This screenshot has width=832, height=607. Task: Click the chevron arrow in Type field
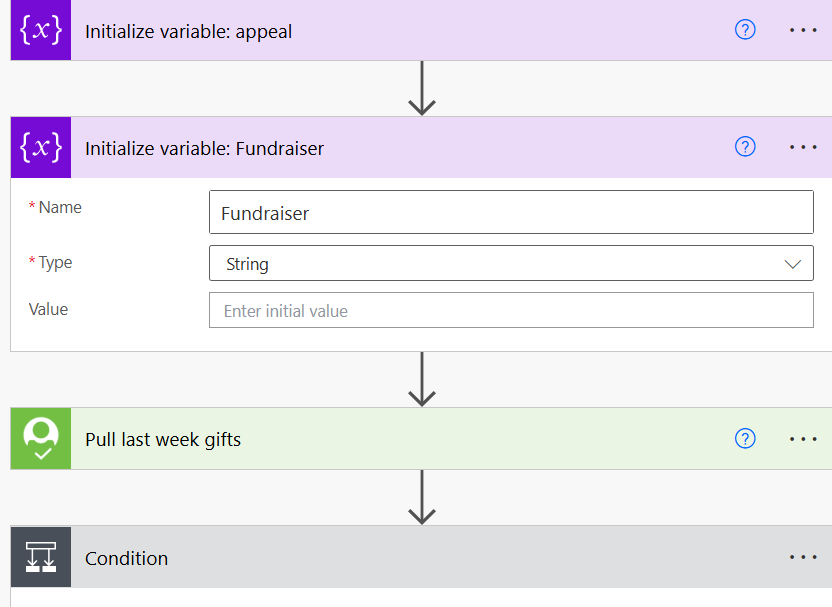[792, 264]
